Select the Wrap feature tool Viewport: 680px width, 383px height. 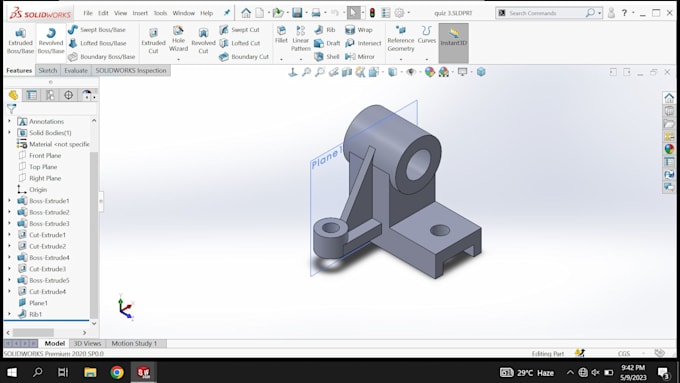[x=359, y=29]
